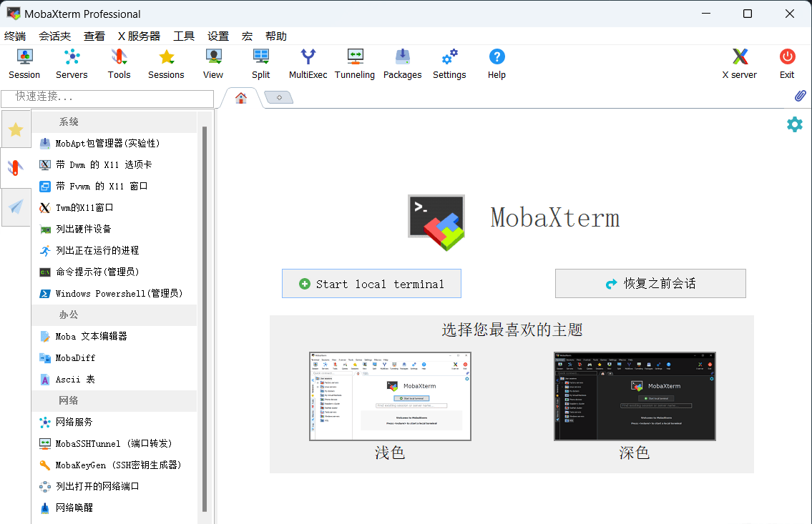Image resolution: width=812 pixels, height=524 pixels.
Task: Click the 恢复之前会话 button
Action: (650, 284)
